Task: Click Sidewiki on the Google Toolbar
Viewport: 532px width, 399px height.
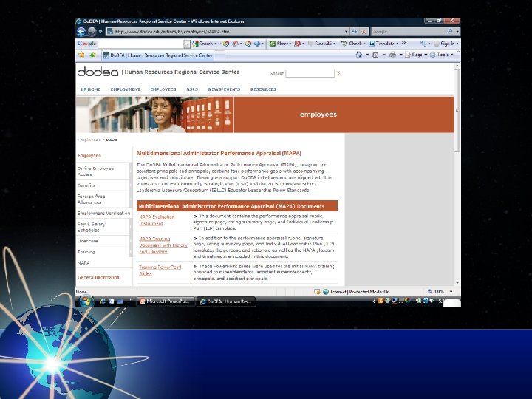Action: 321,44
